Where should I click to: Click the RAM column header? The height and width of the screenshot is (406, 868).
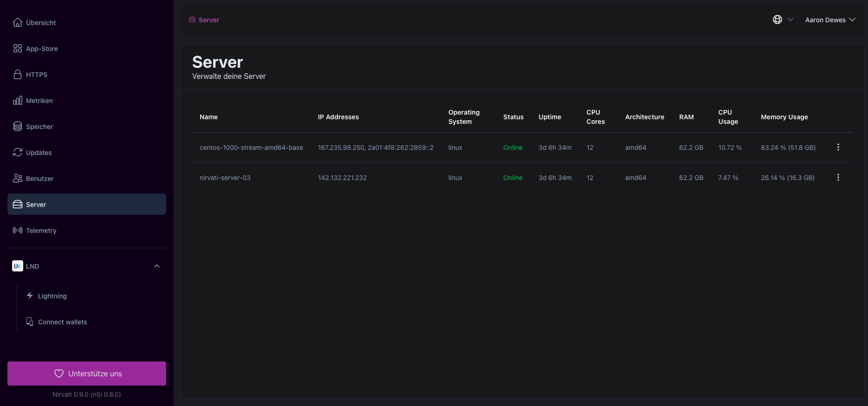686,117
